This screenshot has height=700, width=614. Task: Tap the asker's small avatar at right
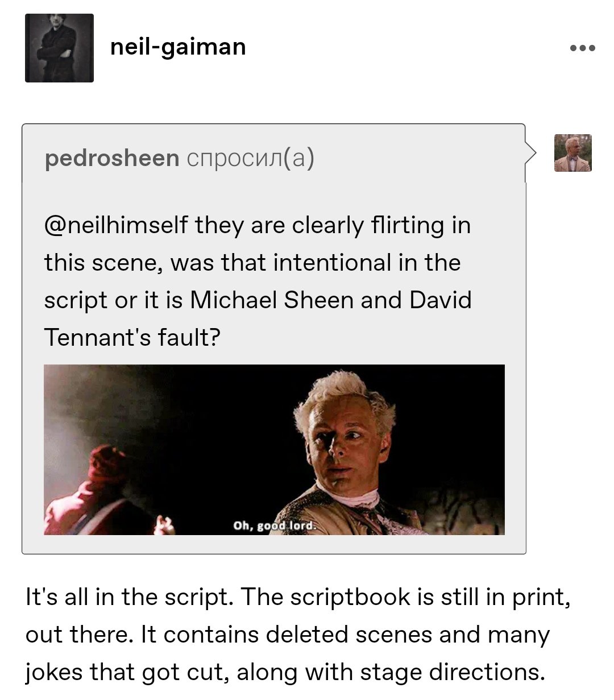click(x=573, y=153)
